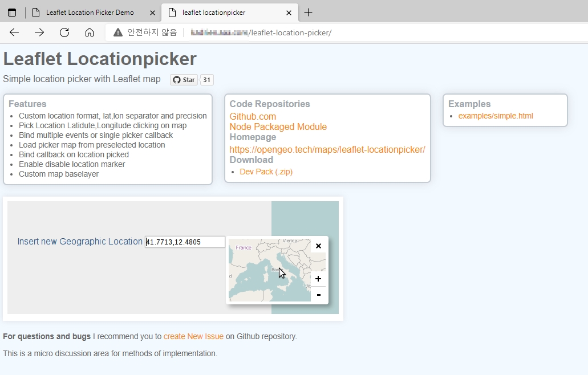
Task: Open the create New Issue link
Action: [x=193, y=336]
